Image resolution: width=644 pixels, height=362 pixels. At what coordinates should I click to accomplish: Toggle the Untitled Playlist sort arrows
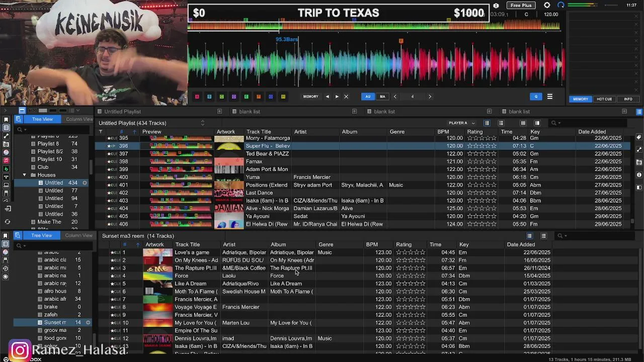[203, 123]
